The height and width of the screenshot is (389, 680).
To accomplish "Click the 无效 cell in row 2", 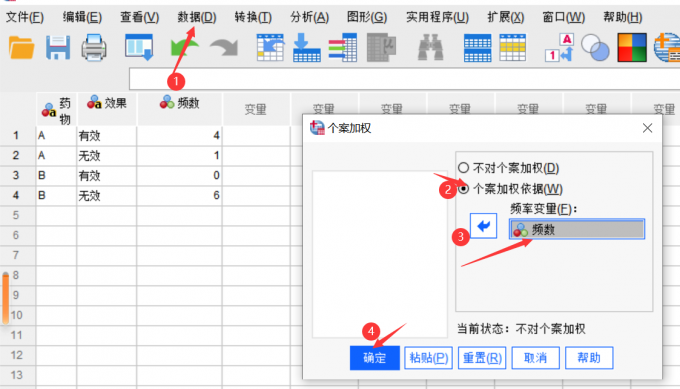I will [x=107, y=156].
